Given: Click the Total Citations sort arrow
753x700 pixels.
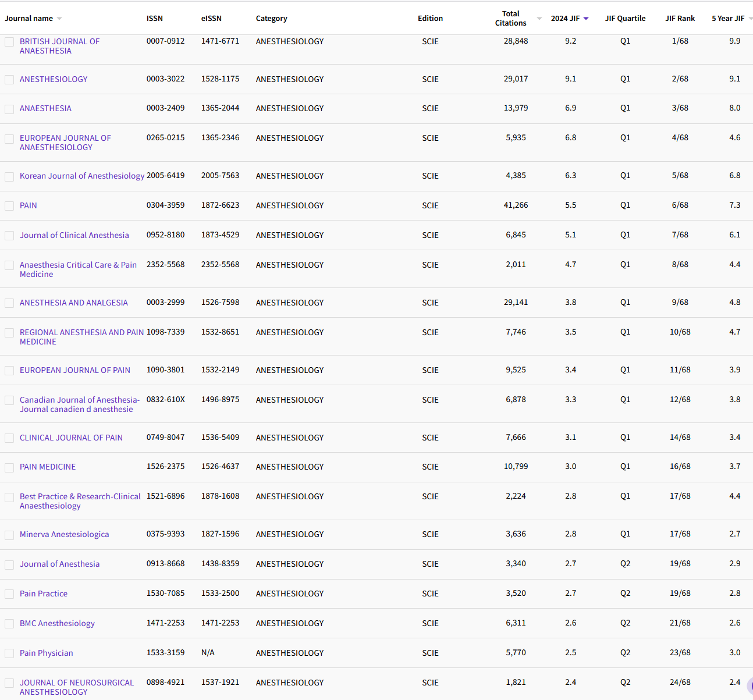Looking at the screenshot, I should [539, 19].
